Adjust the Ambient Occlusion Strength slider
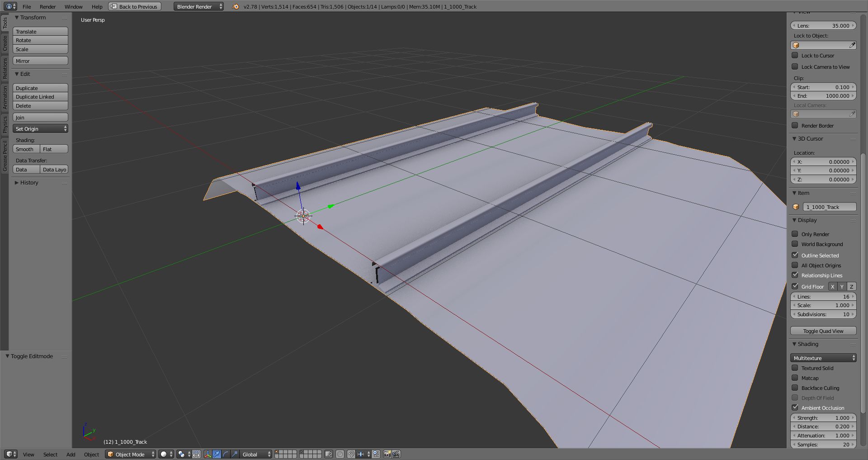Image resolution: width=868 pixels, height=460 pixels. [x=823, y=418]
